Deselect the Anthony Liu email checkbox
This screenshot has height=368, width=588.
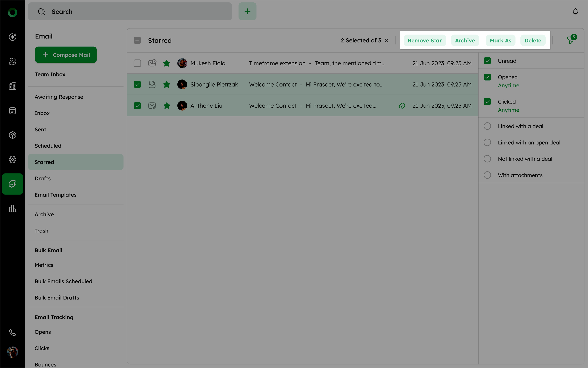tap(137, 106)
